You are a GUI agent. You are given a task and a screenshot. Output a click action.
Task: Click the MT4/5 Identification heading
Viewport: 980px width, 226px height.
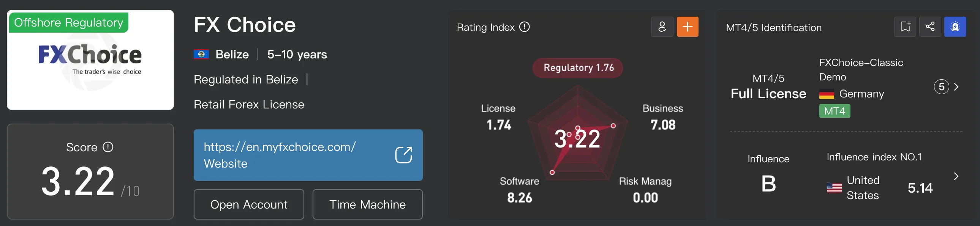[774, 28]
